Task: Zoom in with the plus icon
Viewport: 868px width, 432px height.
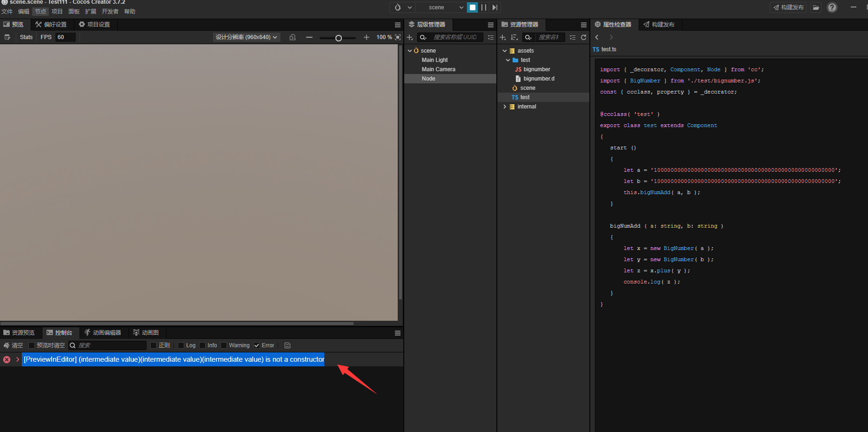Action: 367,37
